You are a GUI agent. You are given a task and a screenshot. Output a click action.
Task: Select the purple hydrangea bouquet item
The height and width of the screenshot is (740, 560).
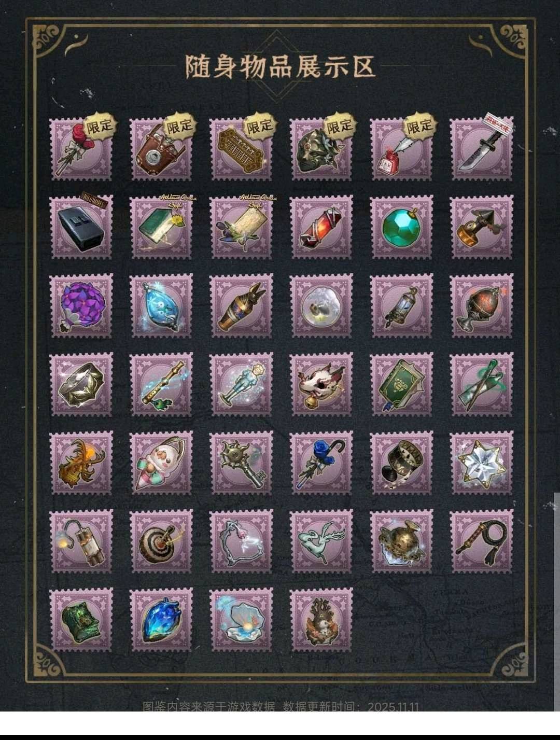click(x=81, y=306)
